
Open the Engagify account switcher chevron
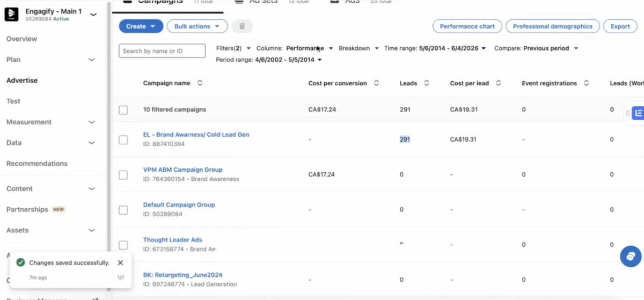click(93, 15)
